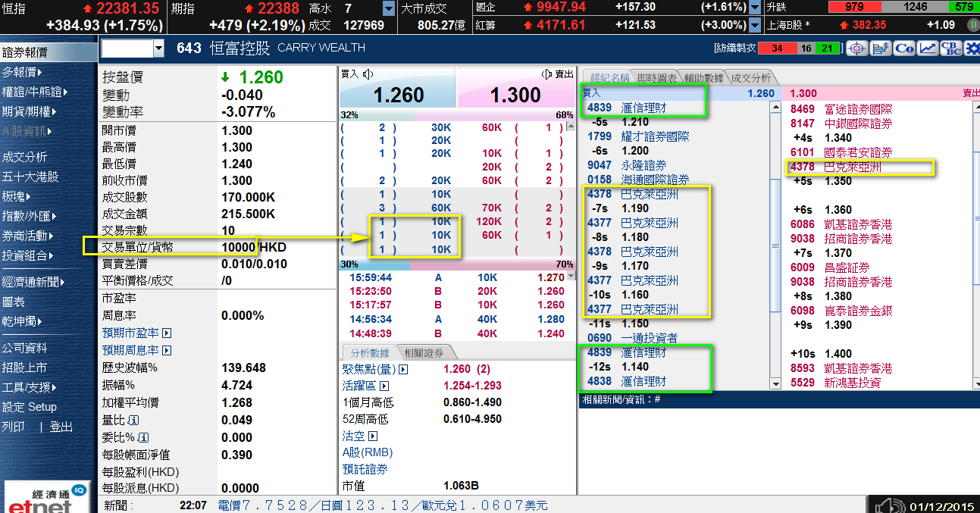Image resolution: width=980 pixels, height=513 pixels.
Task: Open the stock code dropdown arrow
Action: tap(158, 49)
